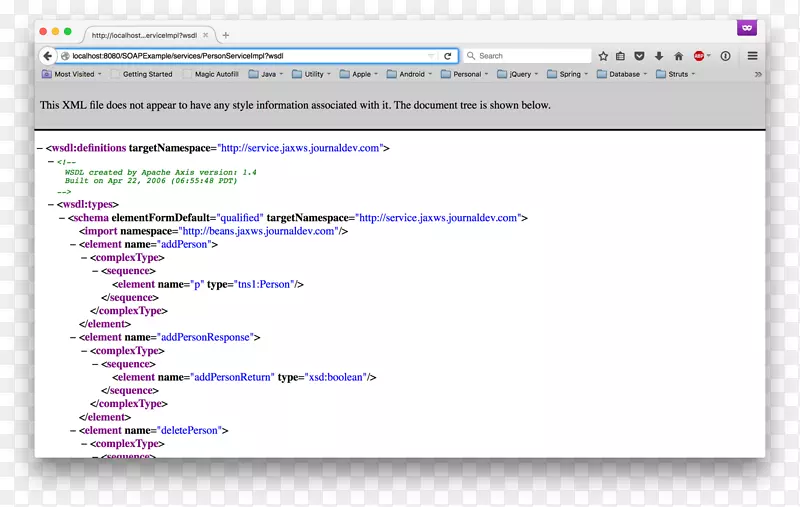
Task: Click the circled info toolbar icon
Action: click(x=726, y=56)
